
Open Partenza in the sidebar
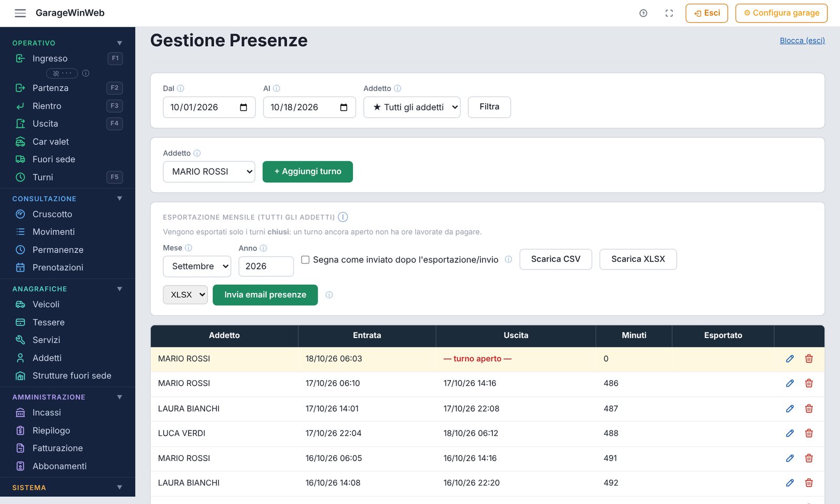(67, 88)
